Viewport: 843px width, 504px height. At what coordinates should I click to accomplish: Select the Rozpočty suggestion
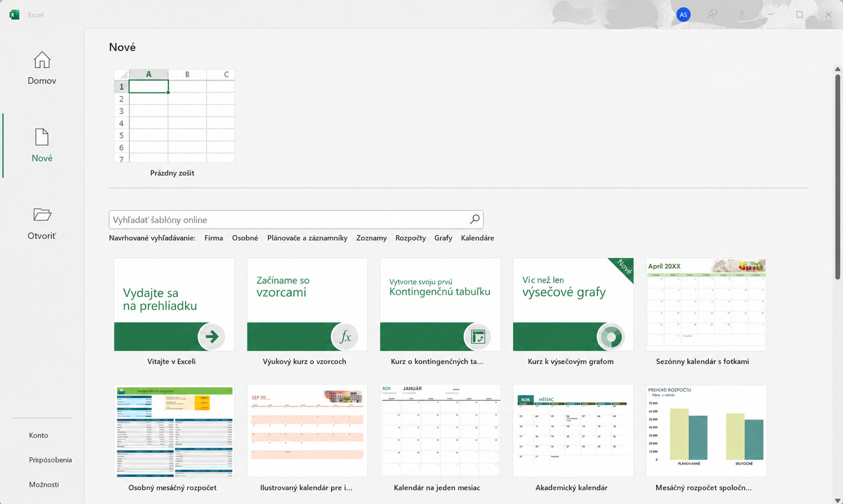(410, 238)
